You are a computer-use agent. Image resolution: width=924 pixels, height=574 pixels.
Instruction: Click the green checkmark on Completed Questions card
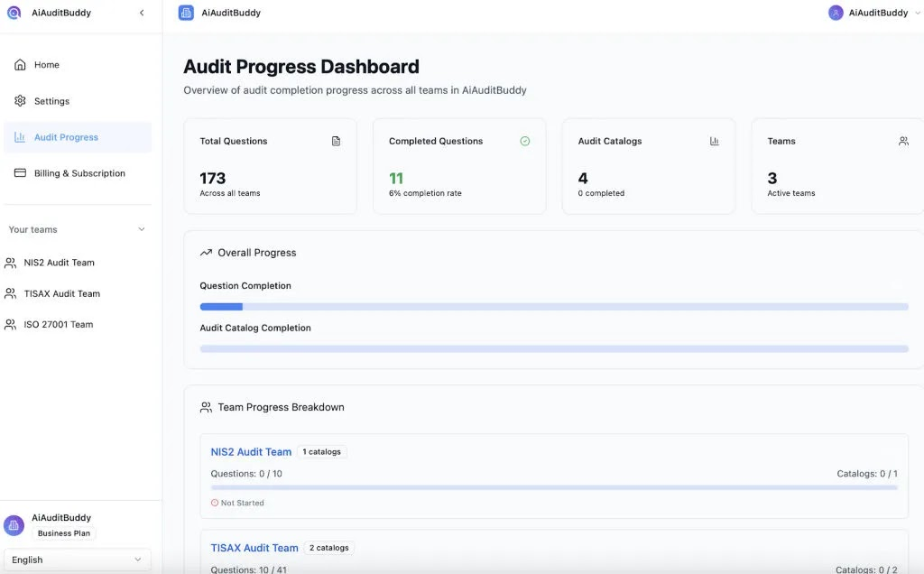(525, 141)
